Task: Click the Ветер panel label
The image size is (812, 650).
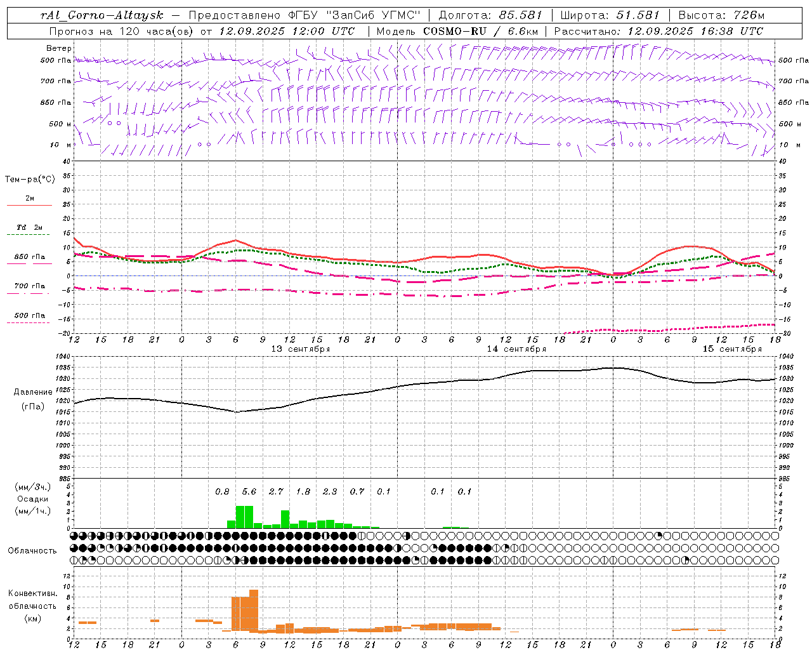Action: click(59, 48)
